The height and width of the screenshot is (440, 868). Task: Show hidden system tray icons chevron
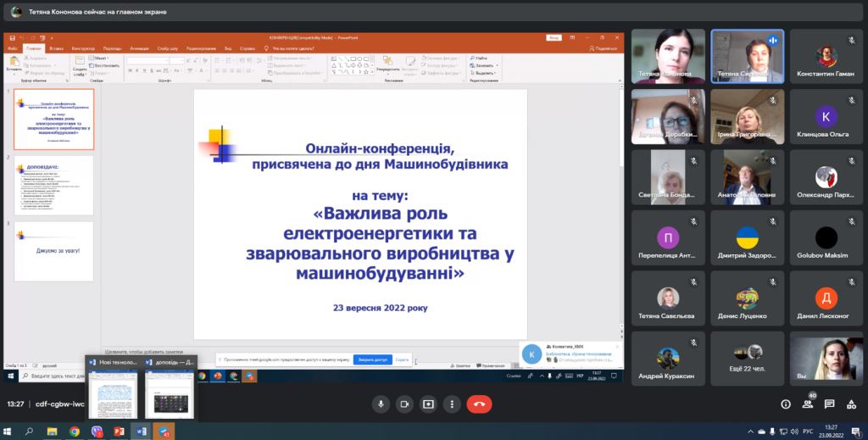point(751,432)
